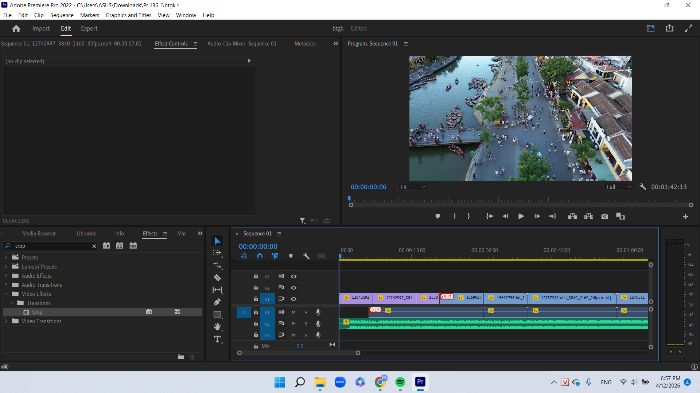Viewport: 700px width, 393px height.
Task: Select the Slip tool
Action: (217, 290)
